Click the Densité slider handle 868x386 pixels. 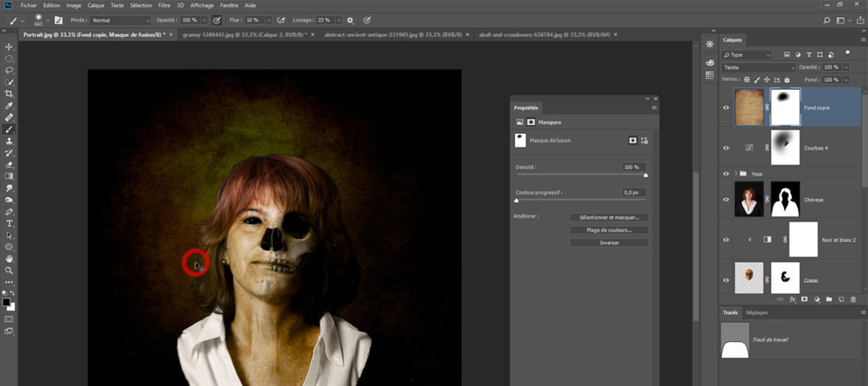(x=645, y=175)
